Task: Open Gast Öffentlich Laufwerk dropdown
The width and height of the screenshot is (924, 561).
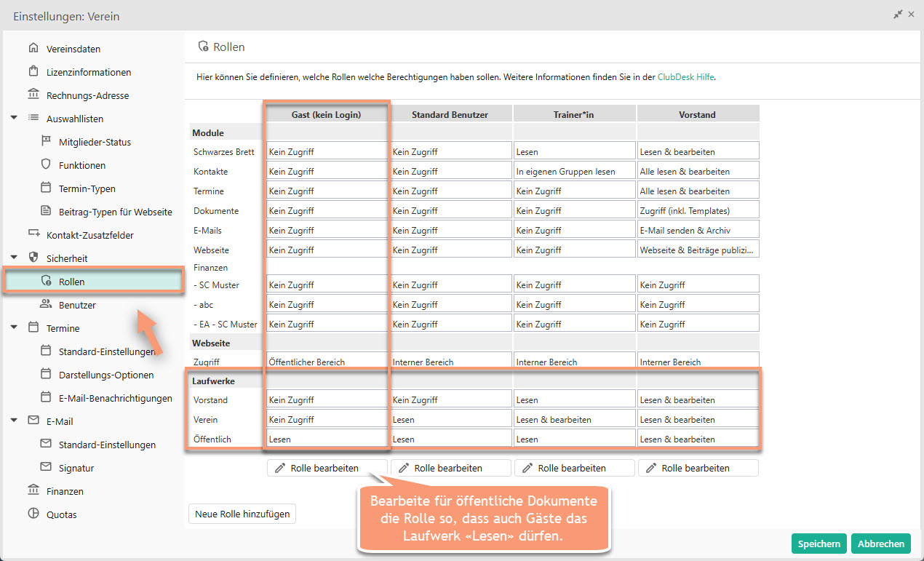Action: (327, 439)
